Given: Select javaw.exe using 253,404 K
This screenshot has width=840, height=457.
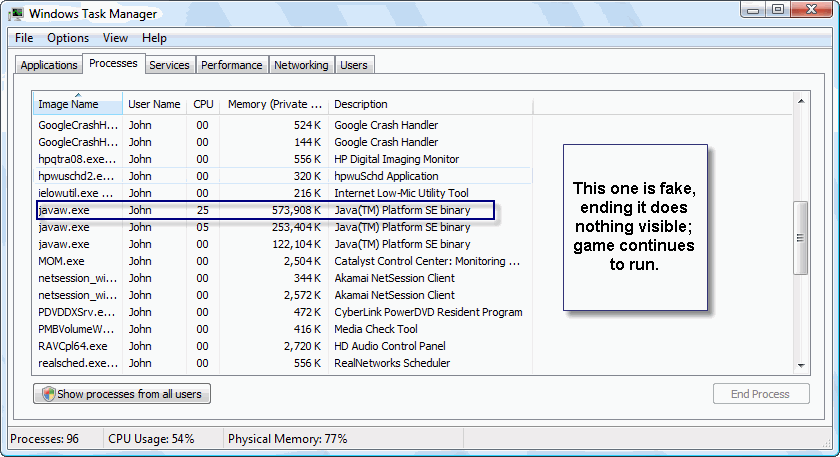Looking at the screenshot, I should [x=283, y=227].
